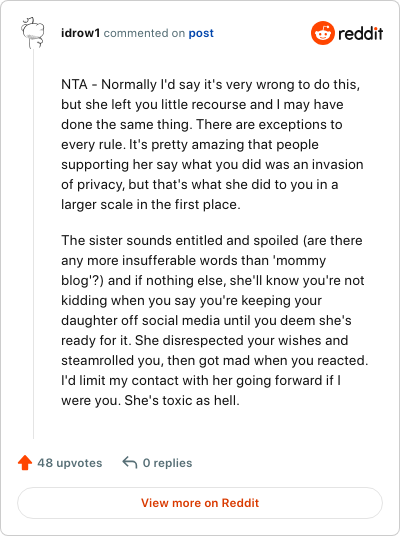Click the vertical thread line under avatar

(x=33, y=243)
